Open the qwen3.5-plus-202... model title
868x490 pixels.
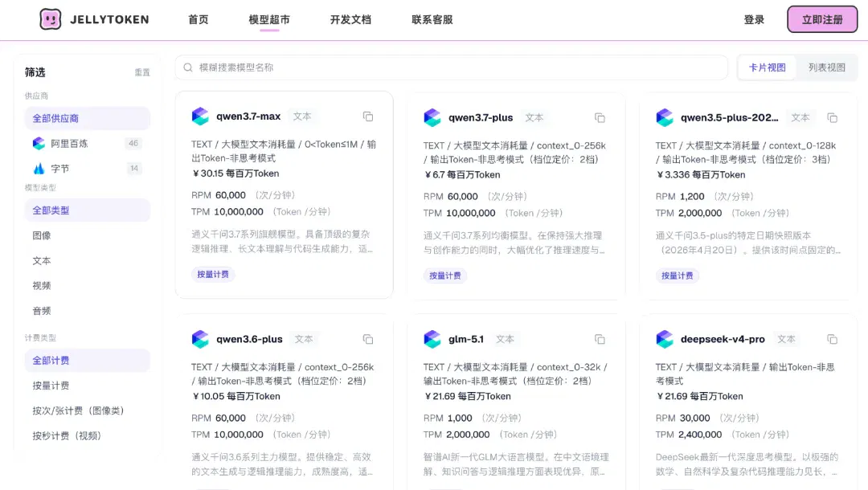(730, 118)
